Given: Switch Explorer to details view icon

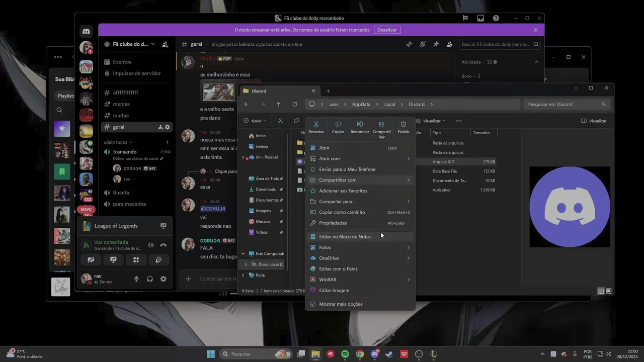Looking at the screenshot, I should [x=601, y=291].
